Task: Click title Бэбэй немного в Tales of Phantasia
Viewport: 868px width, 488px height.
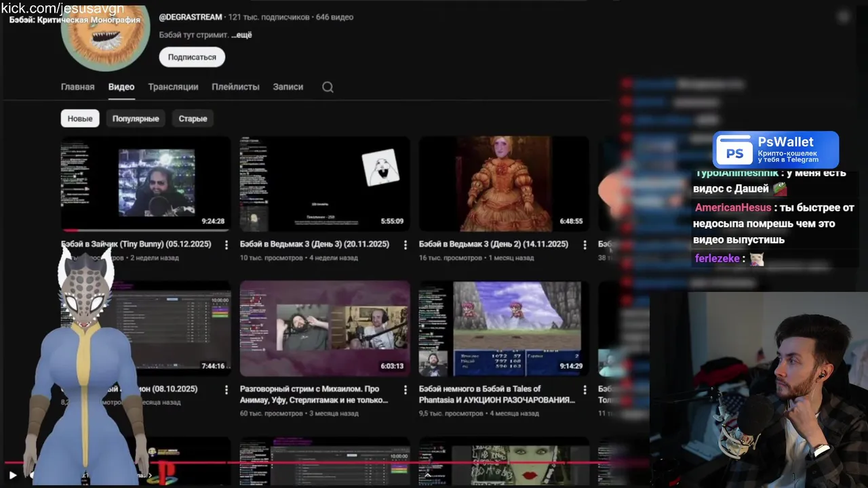Action: [497, 394]
